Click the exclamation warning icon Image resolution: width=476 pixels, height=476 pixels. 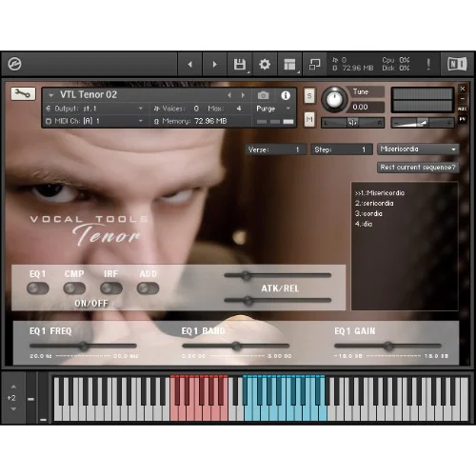pyautogui.click(x=428, y=65)
